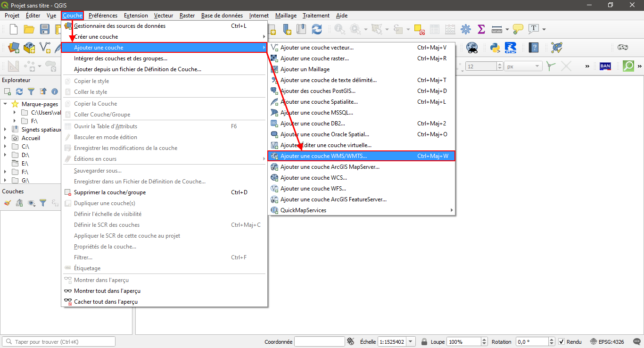The image size is (644, 348).
Task: Click the new shapefile layer toolbar icon
Action: coord(45,47)
